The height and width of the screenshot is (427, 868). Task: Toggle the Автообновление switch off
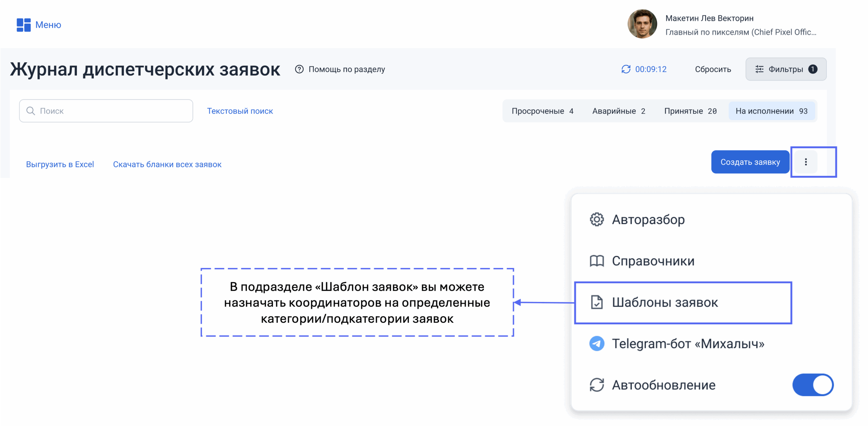(x=813, y=385)
